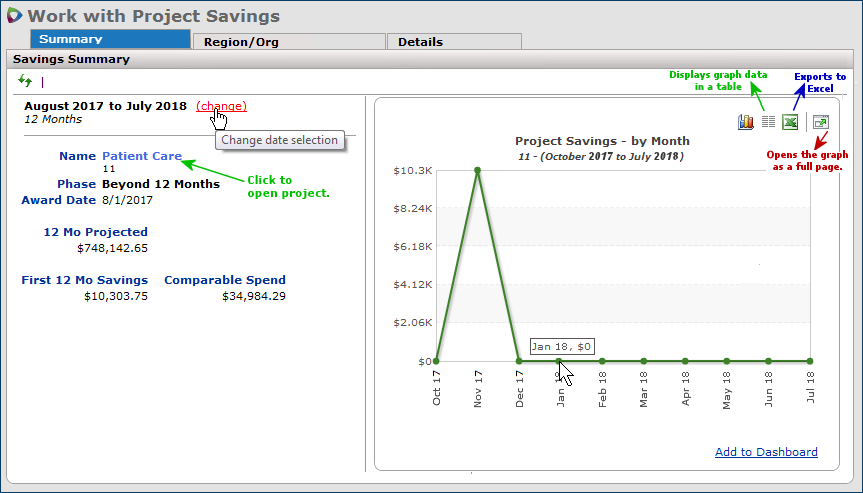Click the May 18 data point on graph
863x493 pixels.
coord(726,361)
